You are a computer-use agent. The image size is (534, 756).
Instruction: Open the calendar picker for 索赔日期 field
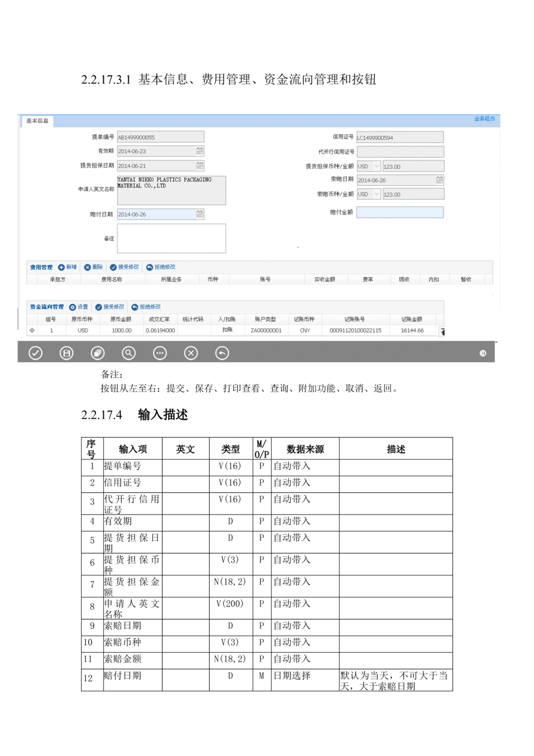(439, 180)
